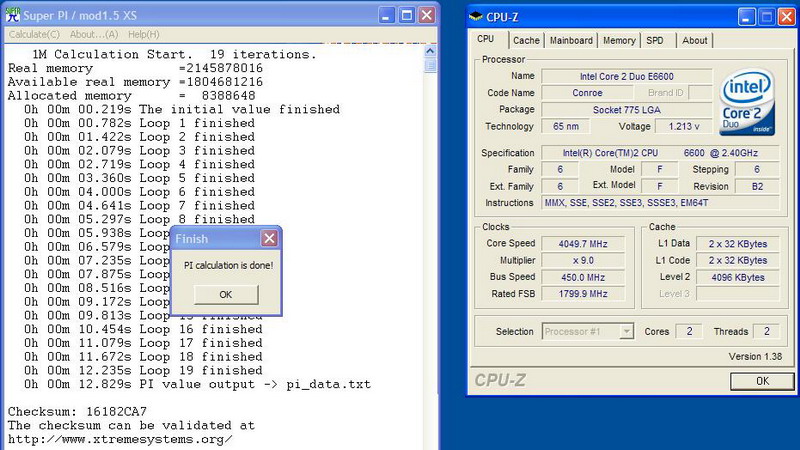The height and width of the screenshot is (450, 800).
Task: Click the initial value finished line
Action: pyautogui.click(x=182, y=109)
